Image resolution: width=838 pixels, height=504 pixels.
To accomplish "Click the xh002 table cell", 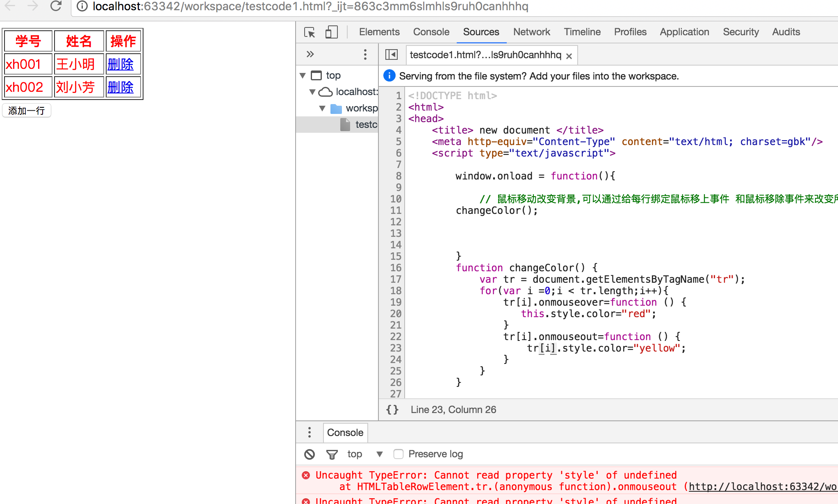I will 28,87.
